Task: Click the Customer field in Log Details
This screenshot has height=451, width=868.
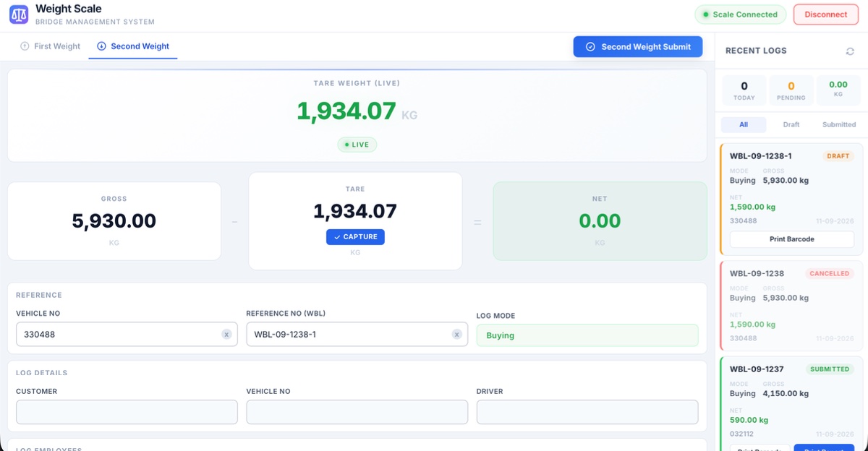Action: click(127, 412)
